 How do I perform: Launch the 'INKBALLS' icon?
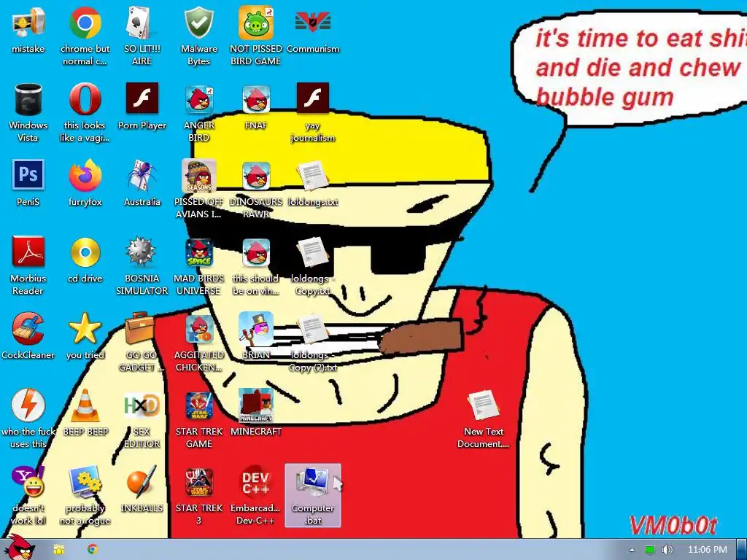pyautogui.click(x=142, y=491)
